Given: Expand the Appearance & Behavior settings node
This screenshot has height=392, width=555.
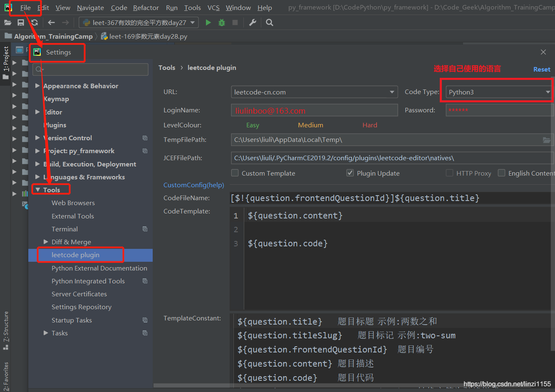Looking at the screenshot, I should pyautogui.click(x=37, y=86).
